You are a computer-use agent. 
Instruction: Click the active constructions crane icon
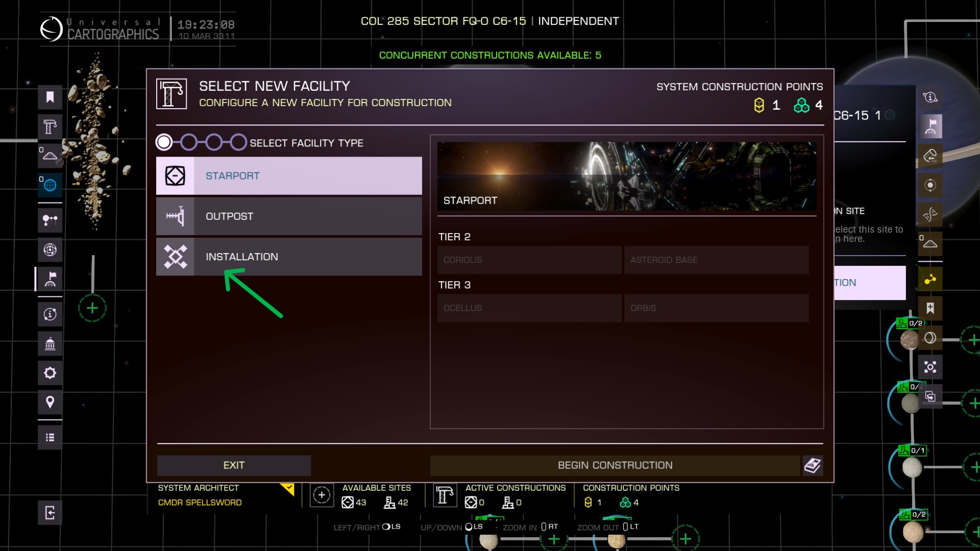tap(445, 495)
